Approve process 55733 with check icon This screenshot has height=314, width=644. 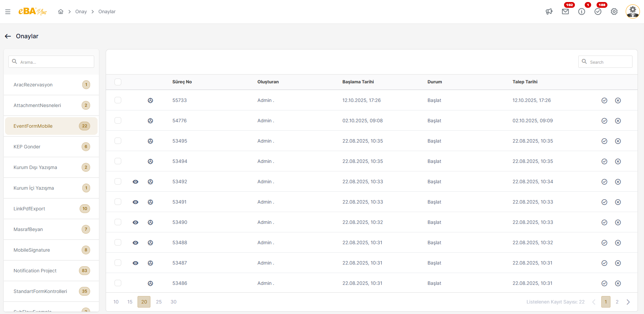coord(604,101)
